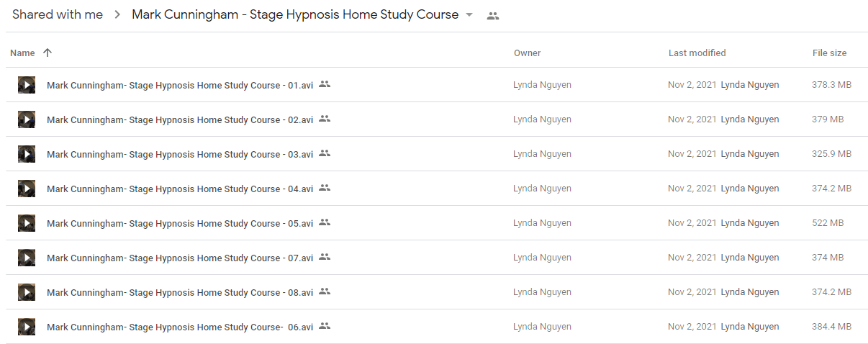Click the video thumbnail icon for file 08.avi
The image size is (868, 344).
[x=27, y=292]
